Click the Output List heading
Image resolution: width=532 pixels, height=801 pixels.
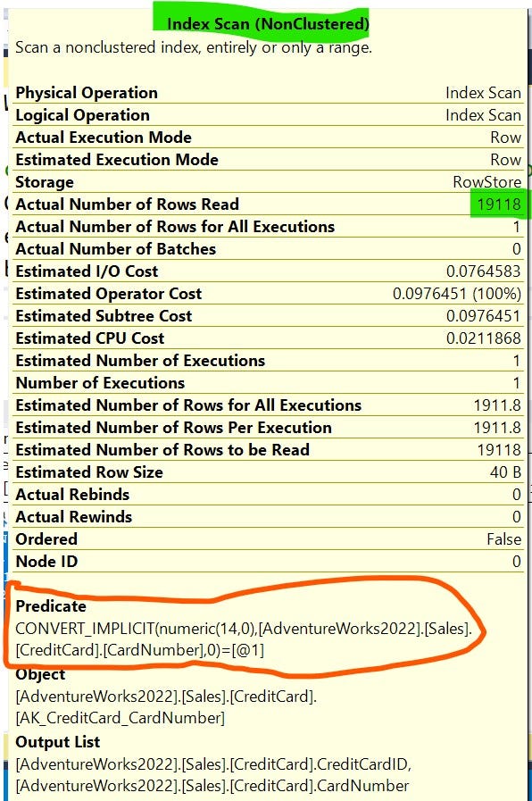(58, 742)
